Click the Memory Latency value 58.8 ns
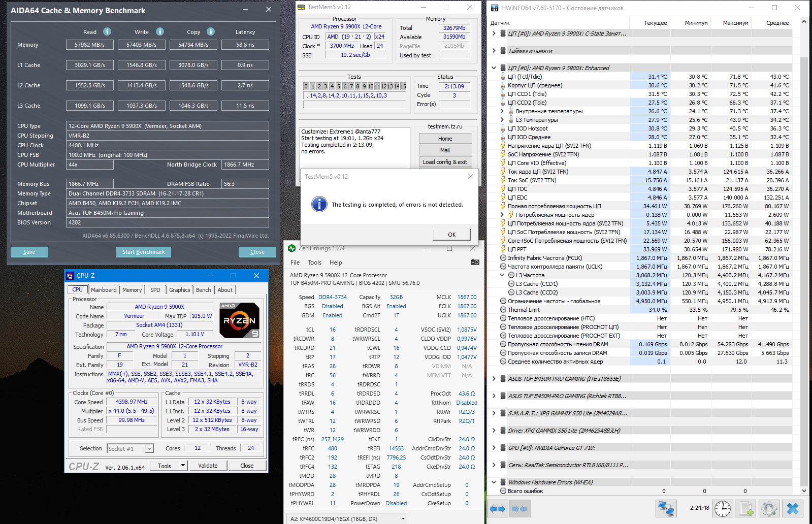 tap(245, 45)
